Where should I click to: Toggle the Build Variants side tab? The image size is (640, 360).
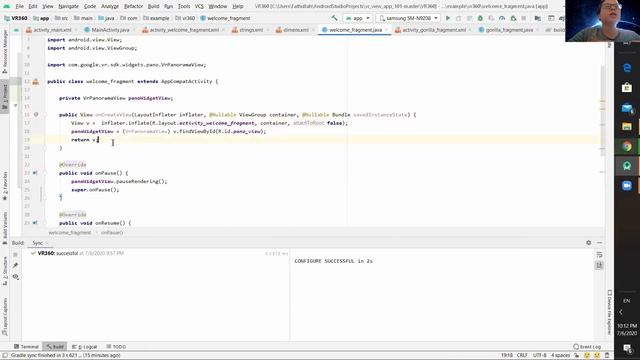pyautogui.click(x=5, y=227)
